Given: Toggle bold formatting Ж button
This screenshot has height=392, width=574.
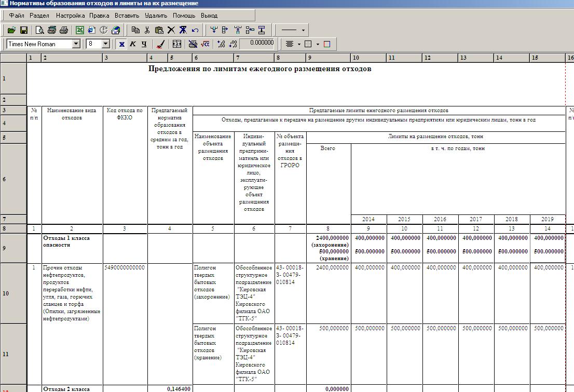Looking at the screenshot, I should pos(122,44).
